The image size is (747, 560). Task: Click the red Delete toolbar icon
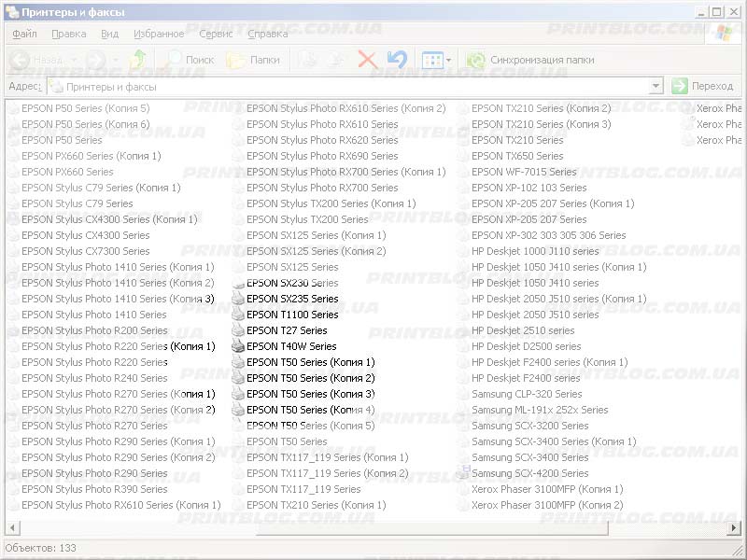(368, 60)
